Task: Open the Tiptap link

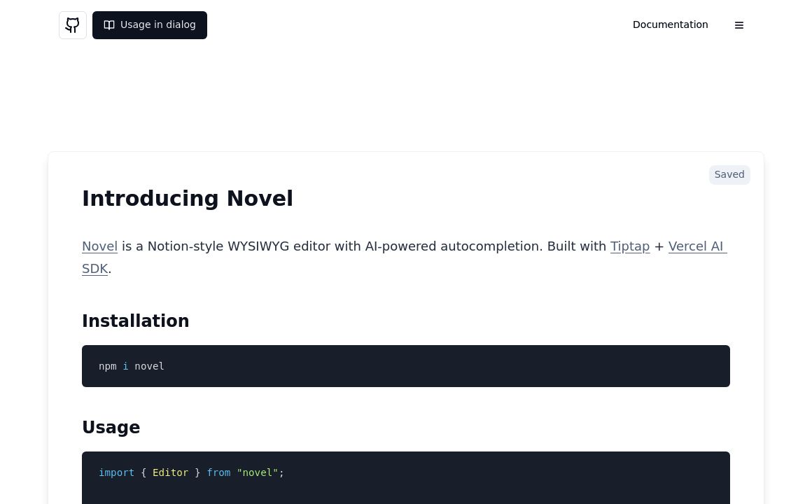Action: tap(629, 246)
